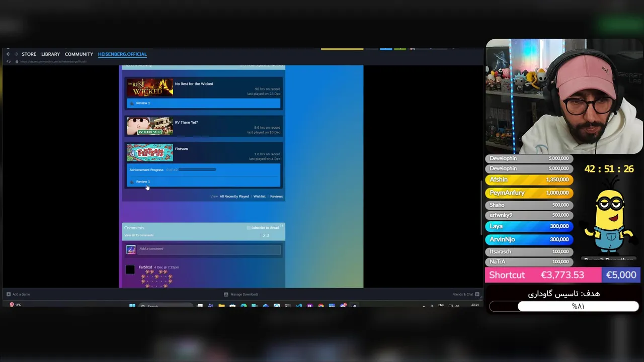Click the Manage Downloads icon
Viewport: 644px width, 362px height.
click(x=226, y=294)
